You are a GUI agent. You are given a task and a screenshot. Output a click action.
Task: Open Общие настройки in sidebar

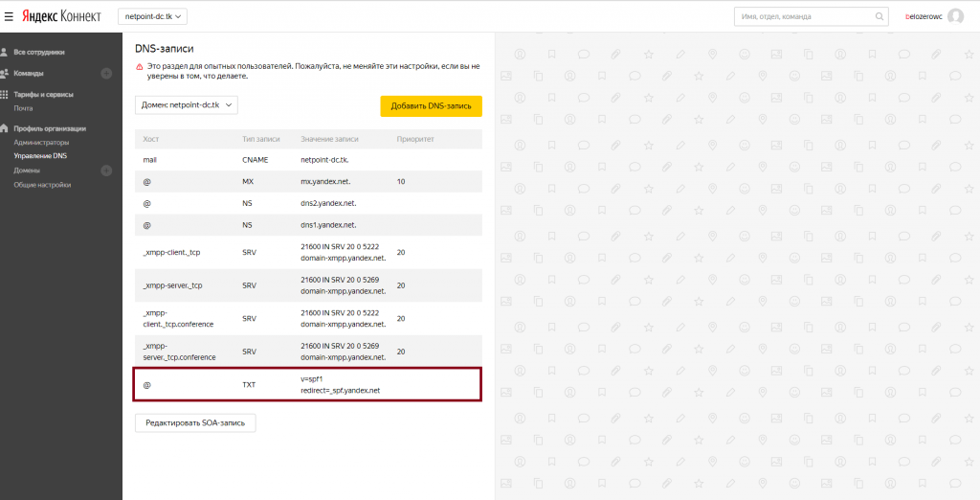(x=42, y=184)
